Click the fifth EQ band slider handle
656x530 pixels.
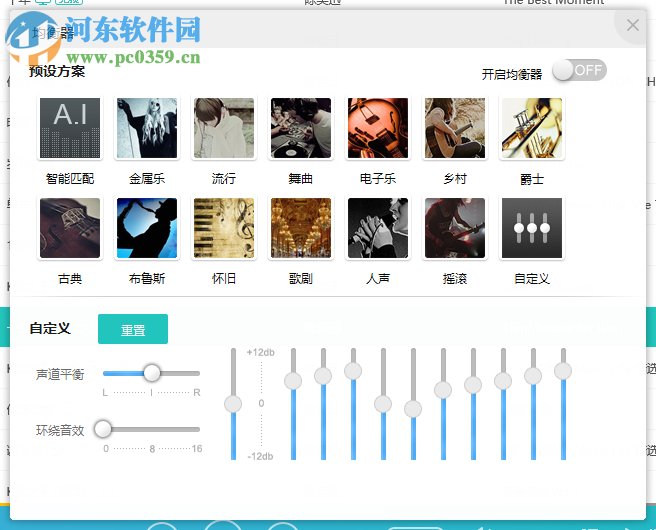pyautogui.click(x=413, y=409)
